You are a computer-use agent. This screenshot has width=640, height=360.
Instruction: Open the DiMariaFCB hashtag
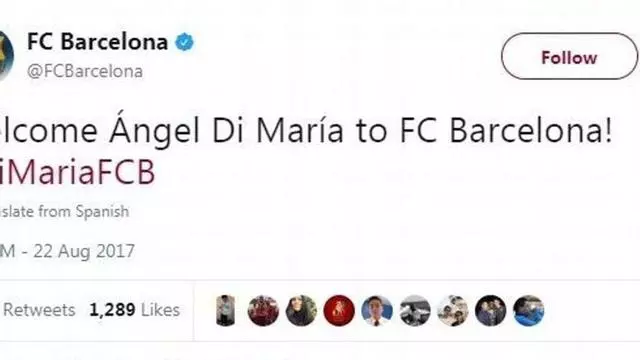tap(78, 172)
